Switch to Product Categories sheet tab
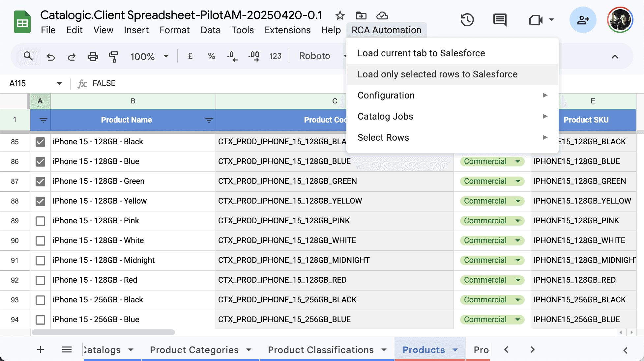Viewport: 644px width, 361px height. point(194,350)
